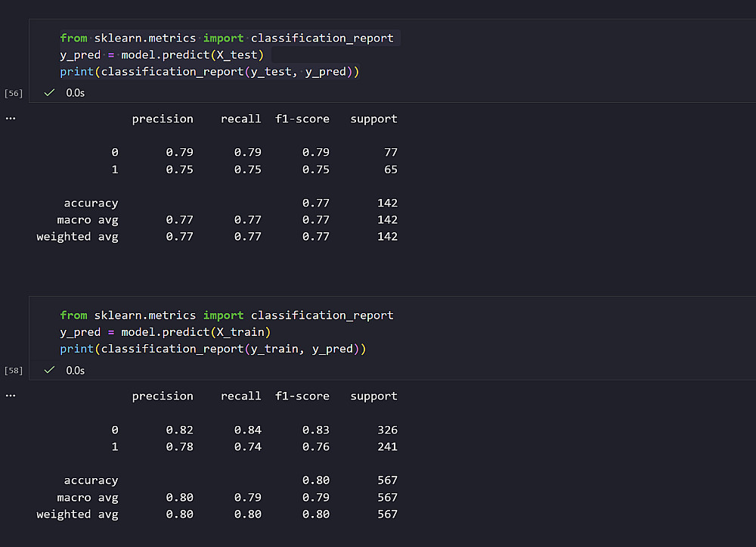Click the output ellipsis menu below cell 56

11,118
